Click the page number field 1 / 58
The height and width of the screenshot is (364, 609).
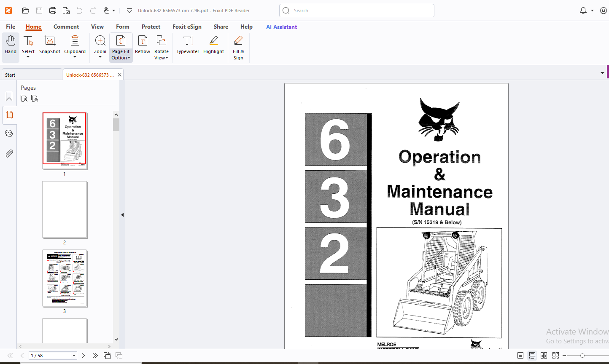click(x=53, y=356)
